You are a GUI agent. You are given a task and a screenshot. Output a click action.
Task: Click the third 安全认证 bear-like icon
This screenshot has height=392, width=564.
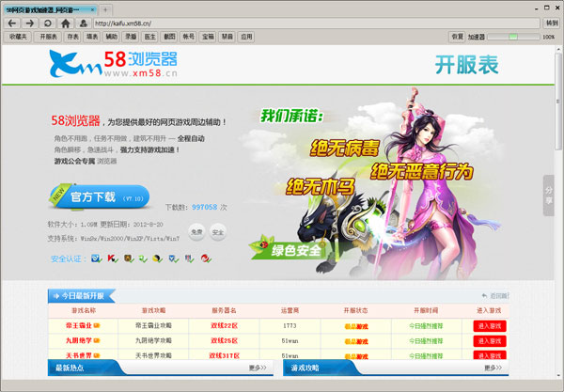[129, 259]
